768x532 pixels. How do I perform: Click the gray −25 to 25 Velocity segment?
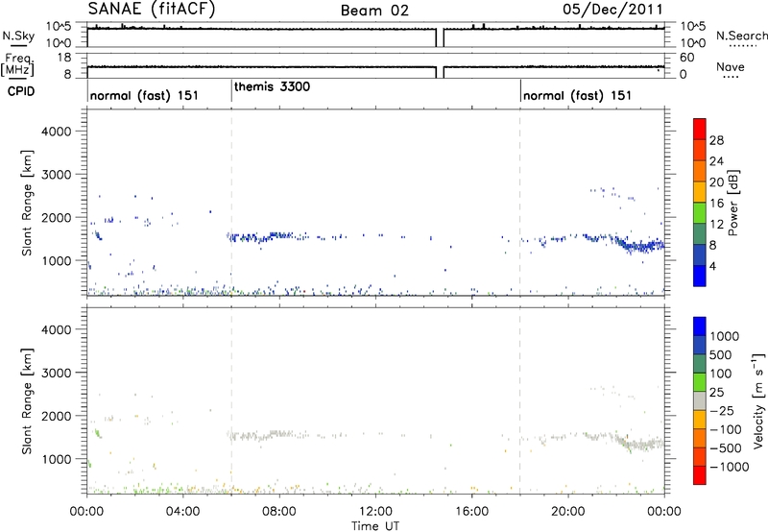[x=700, y=400]
